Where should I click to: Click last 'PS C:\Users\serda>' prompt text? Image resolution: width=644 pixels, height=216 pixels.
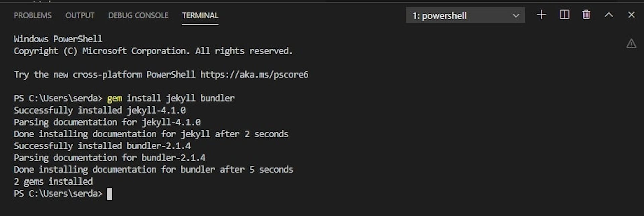(x=58, y=194)
